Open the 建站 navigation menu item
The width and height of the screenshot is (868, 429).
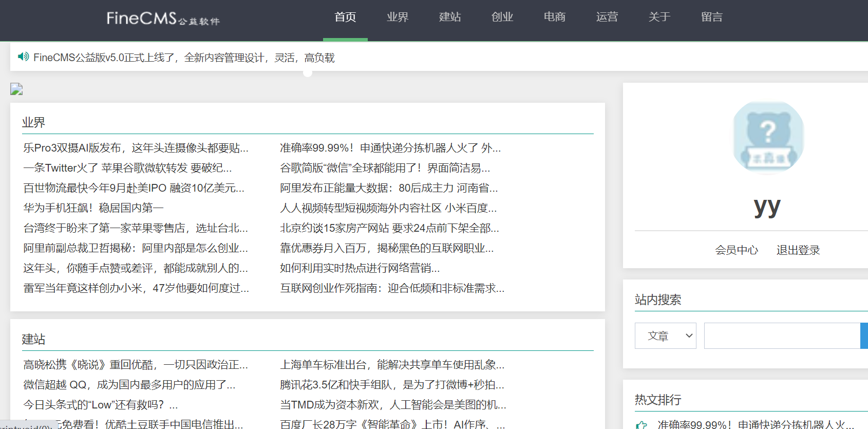pyautogui.click(x=450, y=17)
